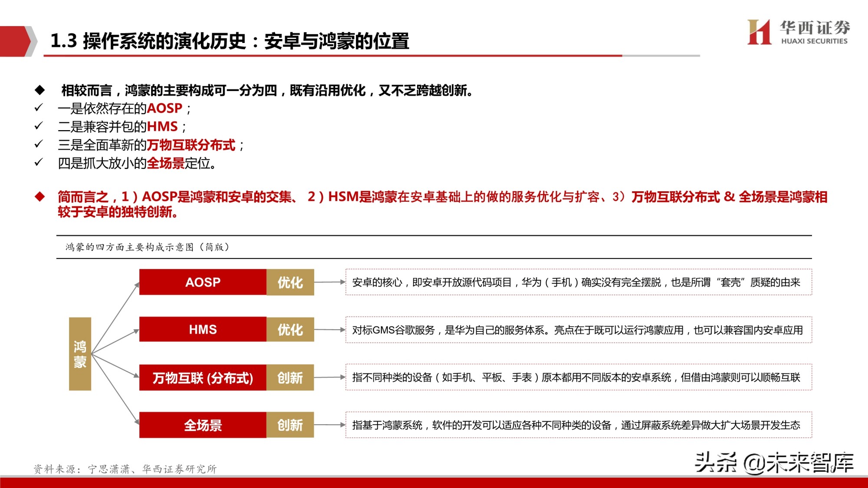Expand the arrow from AOSP to description
868x488 pixels.
coord(329,282)
